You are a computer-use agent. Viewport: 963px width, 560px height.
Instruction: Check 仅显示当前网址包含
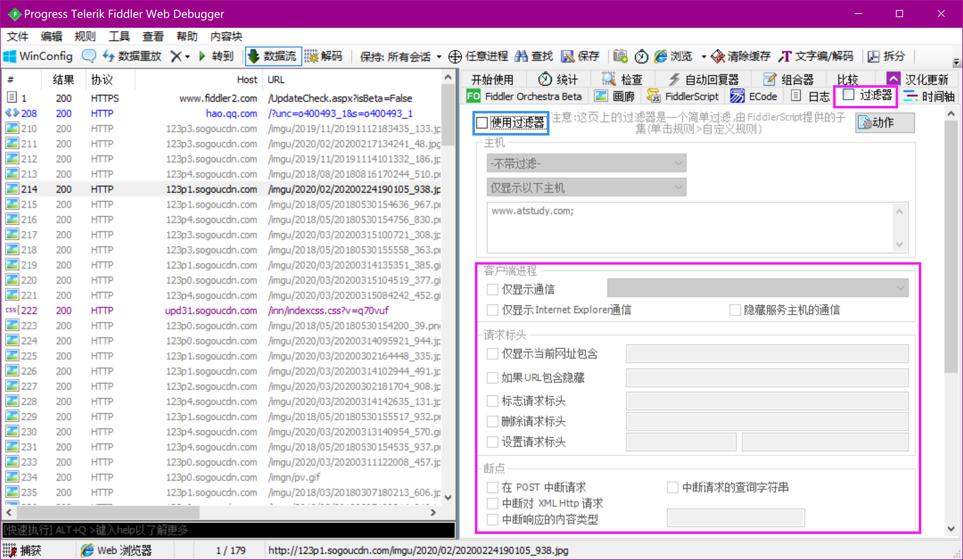pos(493,354)
